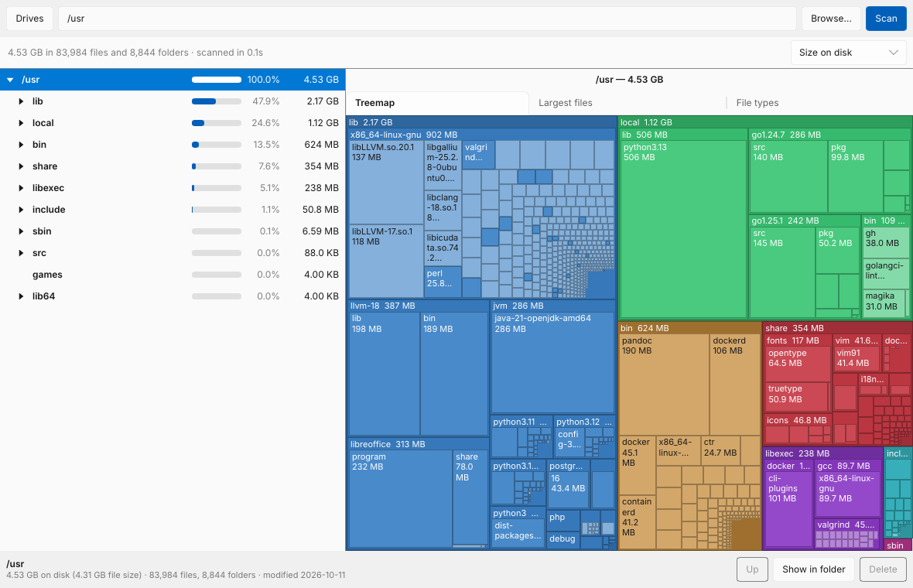
Task: Select the java-21-openjdk-amd64 block
Action: point(552,362)
